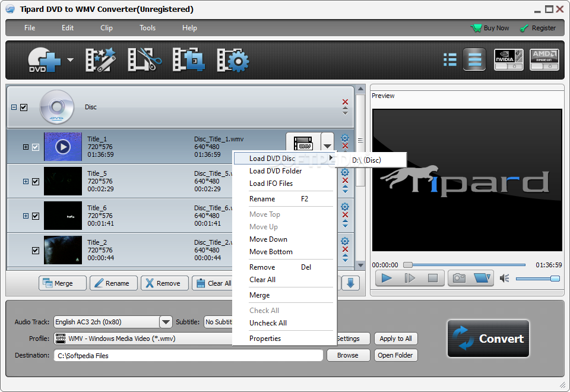Open the Audio Track dropdown
This screenshot has width=570, height=392.
pyautogui.click(x=166, y=322)
